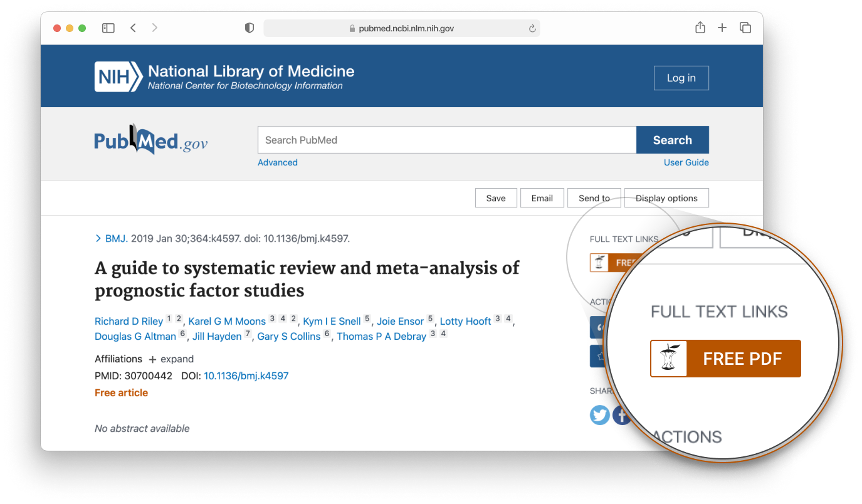
Task: Reload page using the refresh icon
Action: (x=532, y=28)
